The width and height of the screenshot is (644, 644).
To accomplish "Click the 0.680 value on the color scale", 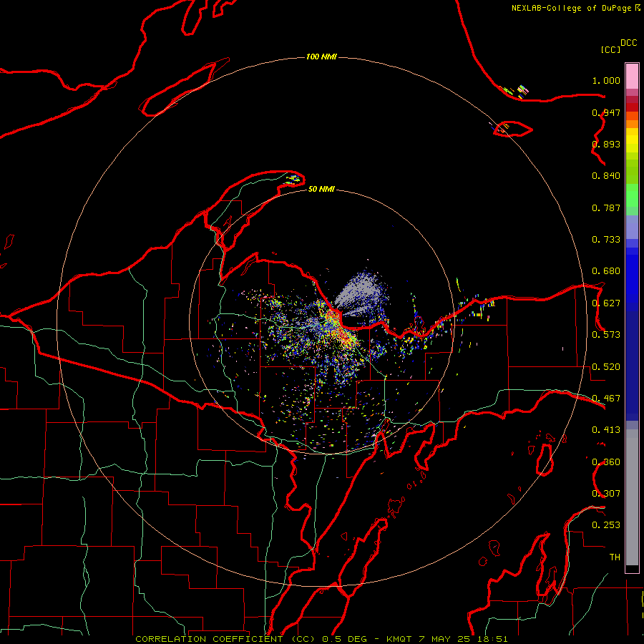I will click(x=606, y=271).
